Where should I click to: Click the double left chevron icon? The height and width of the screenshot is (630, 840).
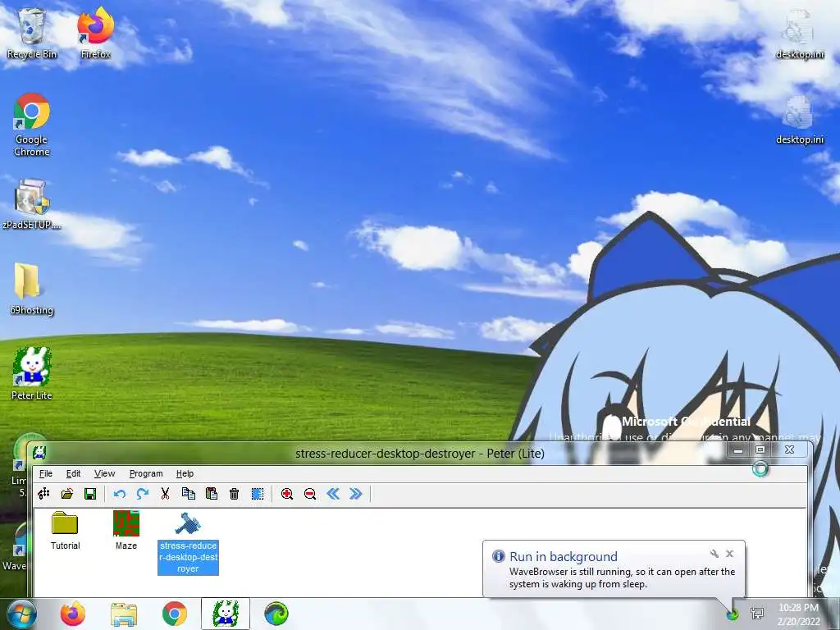[333, 494]
